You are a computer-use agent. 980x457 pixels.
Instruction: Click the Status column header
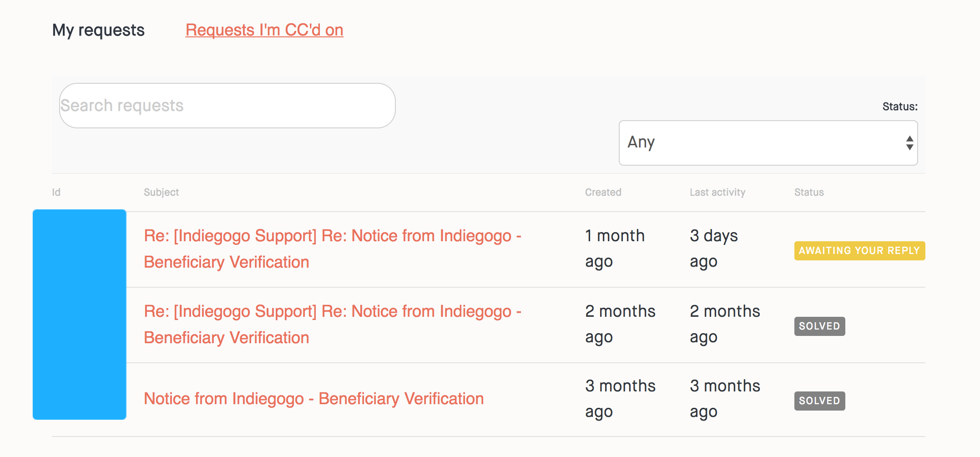click(x=809, y=192)
